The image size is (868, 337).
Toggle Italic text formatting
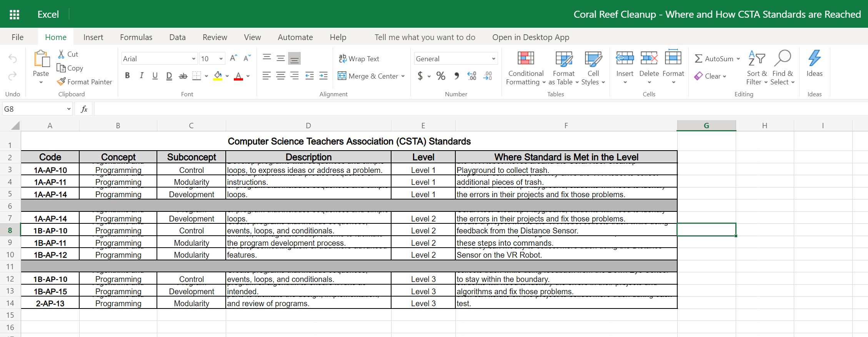[141, 76]
